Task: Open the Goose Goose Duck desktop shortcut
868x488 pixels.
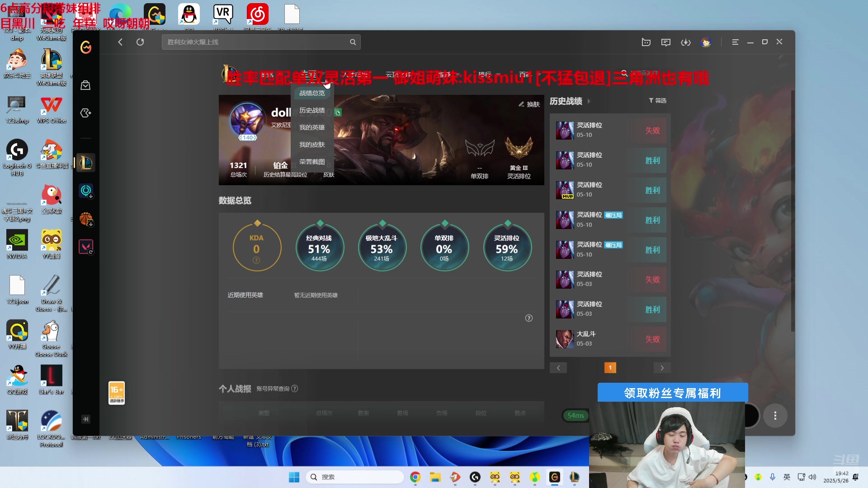Action: (52, 338)
